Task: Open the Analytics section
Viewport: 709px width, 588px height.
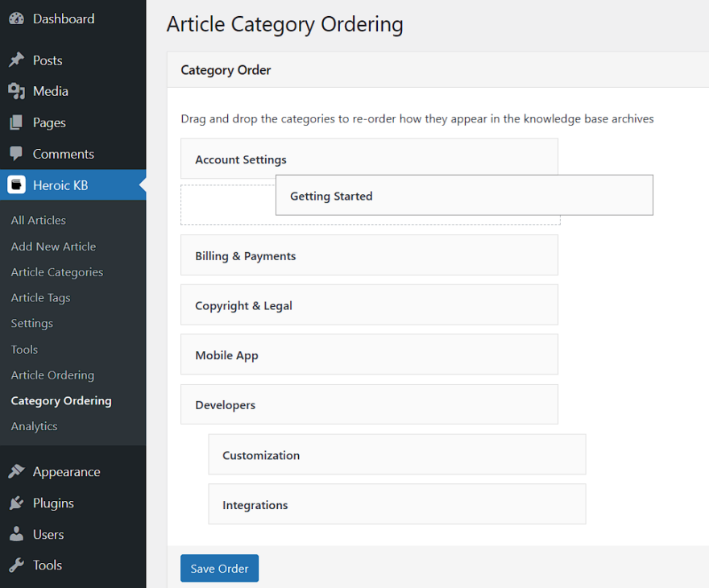Action: (34, 426)
